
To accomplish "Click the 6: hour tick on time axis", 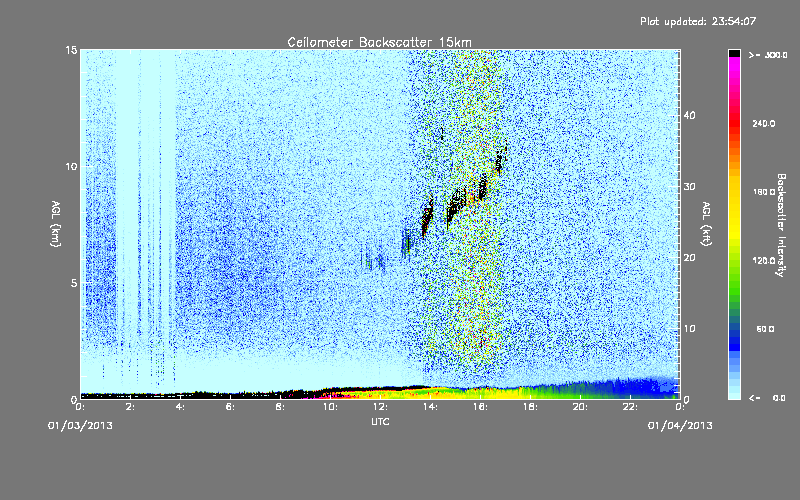I will (231, 407).
